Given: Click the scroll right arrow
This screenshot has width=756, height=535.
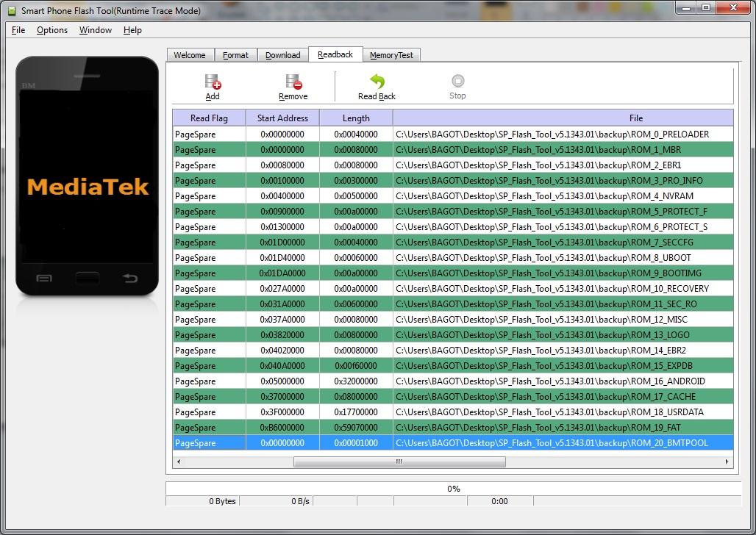Looking at the screenshot, I should coord(727,462).
